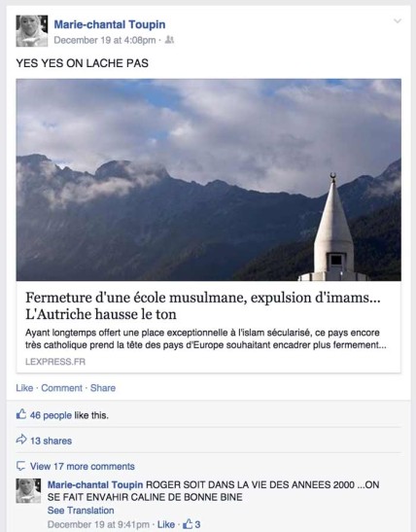Screen dimensions: 416x532
Task: Visit the LEXPRESS.FR source link
Action: pyautogui.click(x=55, y=362)
